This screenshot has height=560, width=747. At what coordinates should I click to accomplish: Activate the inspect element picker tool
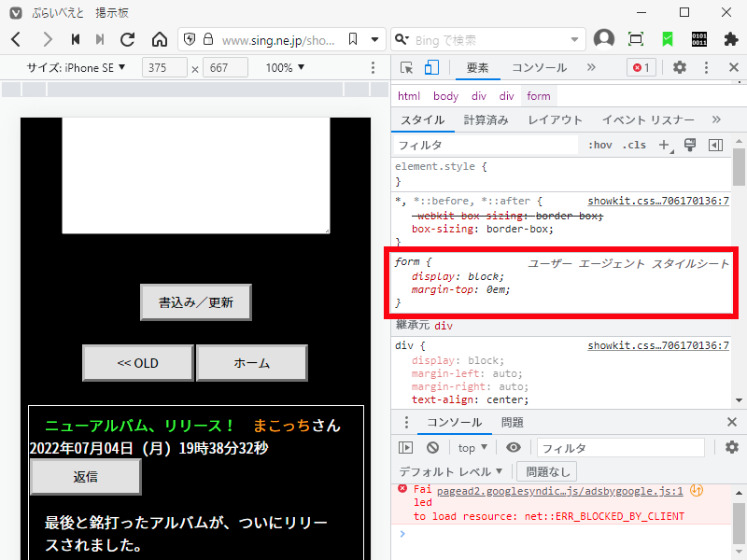point(406,67)
